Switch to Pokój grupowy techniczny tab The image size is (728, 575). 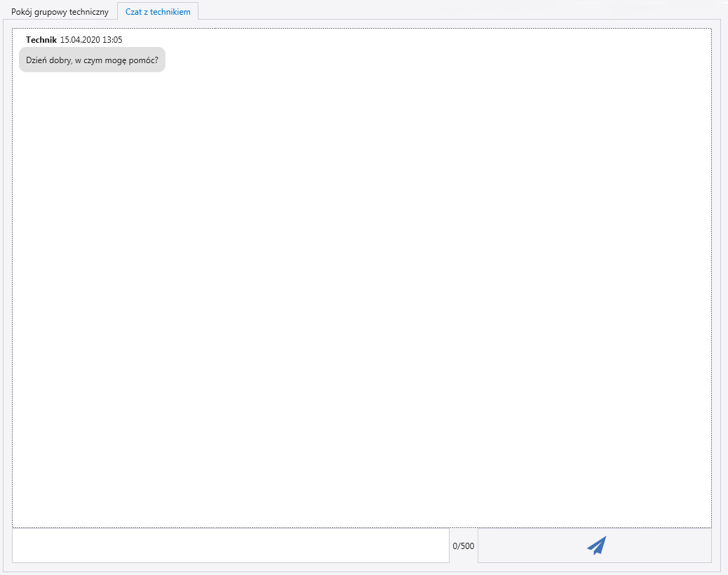60,12
